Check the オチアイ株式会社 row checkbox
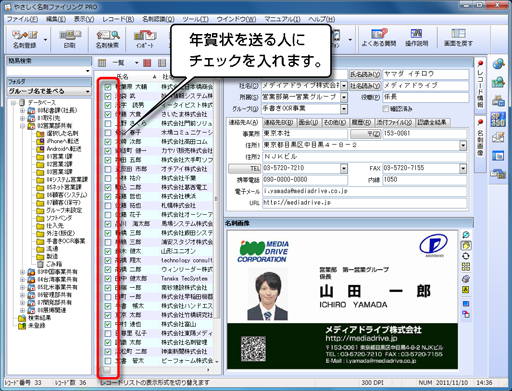 tap(108, 169)
